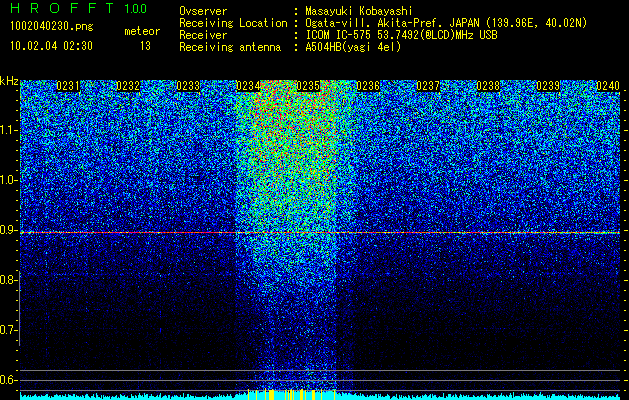The image size is (629, 400).
Task: Click the kHz axis unit label
Action: click(x=9, y=81)
